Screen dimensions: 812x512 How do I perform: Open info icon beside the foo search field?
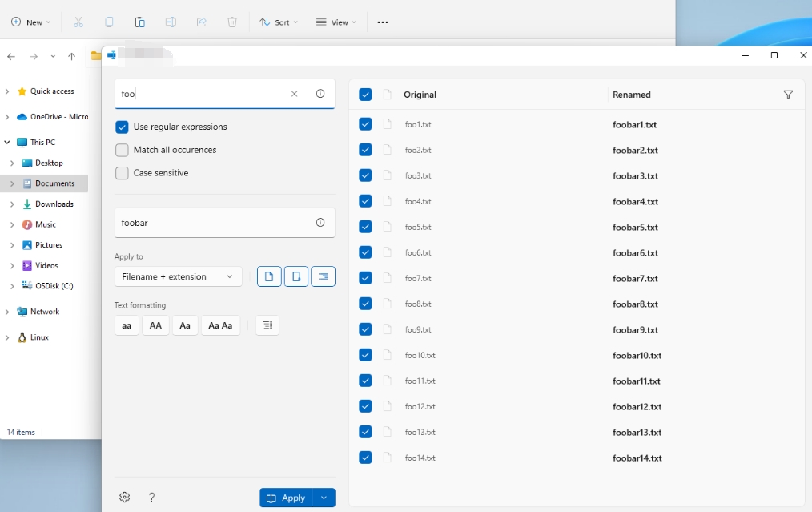coord(320,94)
